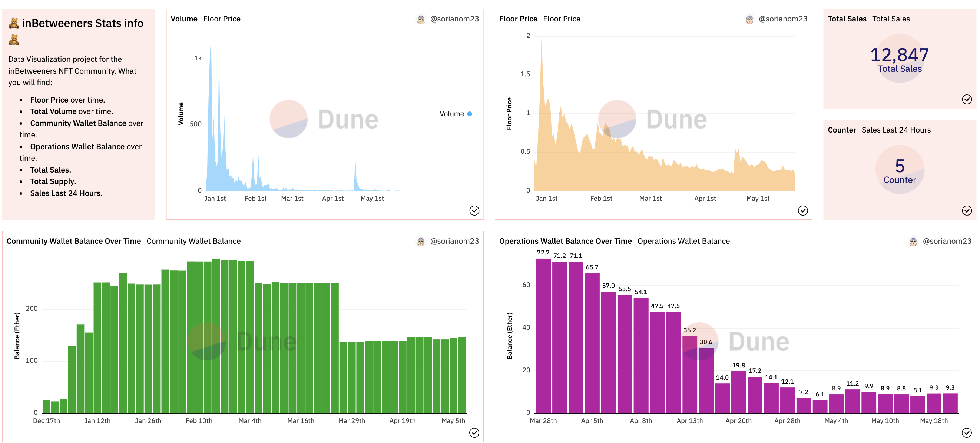Click 'Dec 17th' axis label in Community chart
This screenshot has width=980, height=443.
(46, 420)
